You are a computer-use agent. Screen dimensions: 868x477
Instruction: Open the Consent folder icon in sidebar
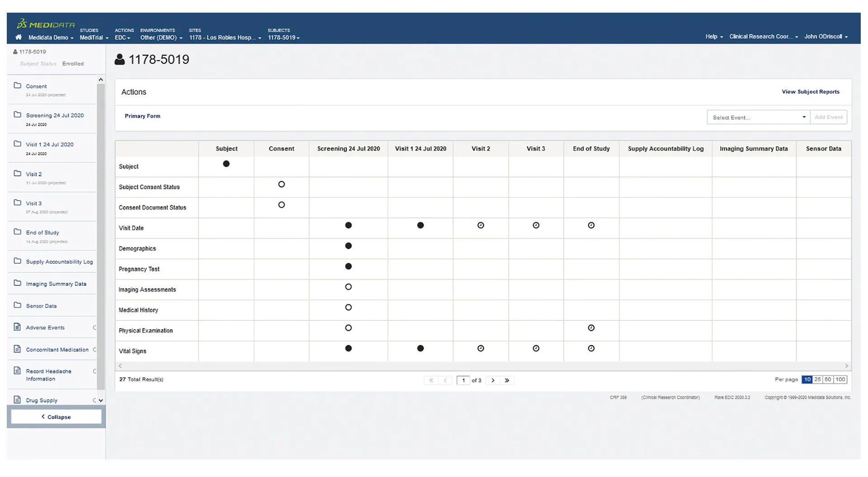click(18, 85)
